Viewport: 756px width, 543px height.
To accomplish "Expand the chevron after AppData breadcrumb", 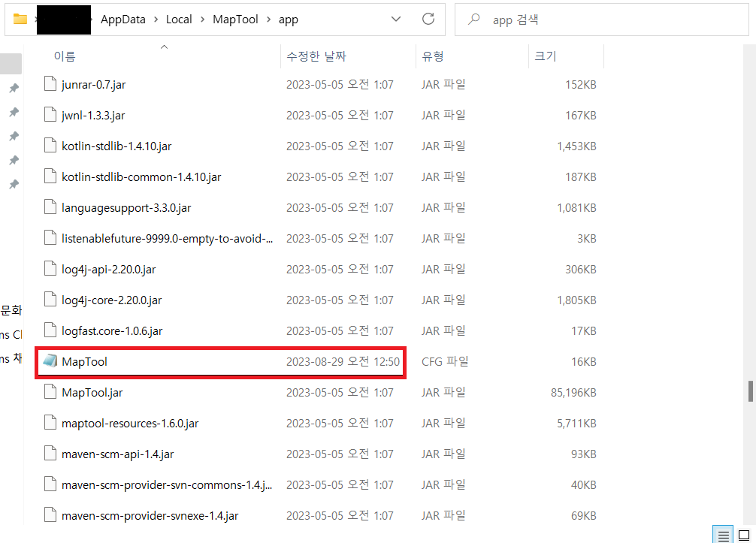I will coord(156,20).
